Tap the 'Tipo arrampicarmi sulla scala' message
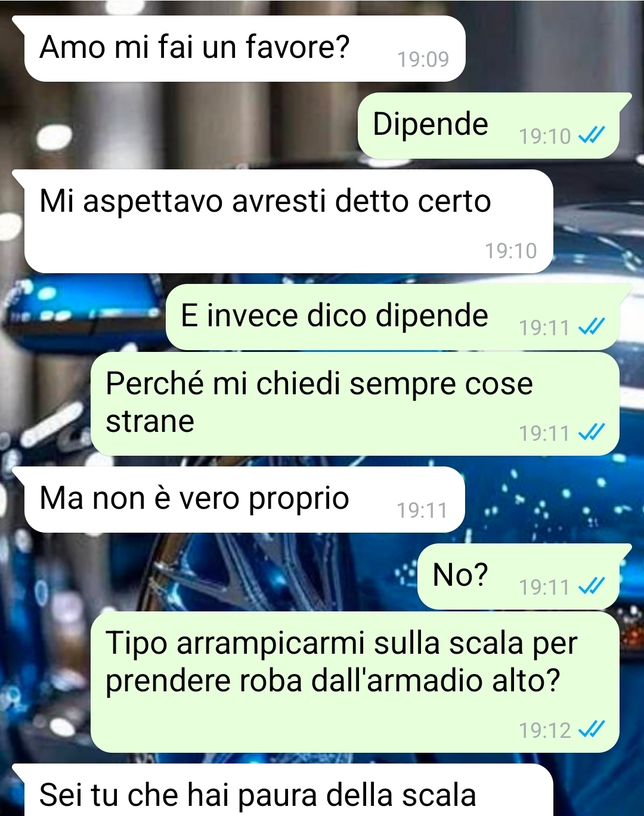644x816 pixels. 355,682
